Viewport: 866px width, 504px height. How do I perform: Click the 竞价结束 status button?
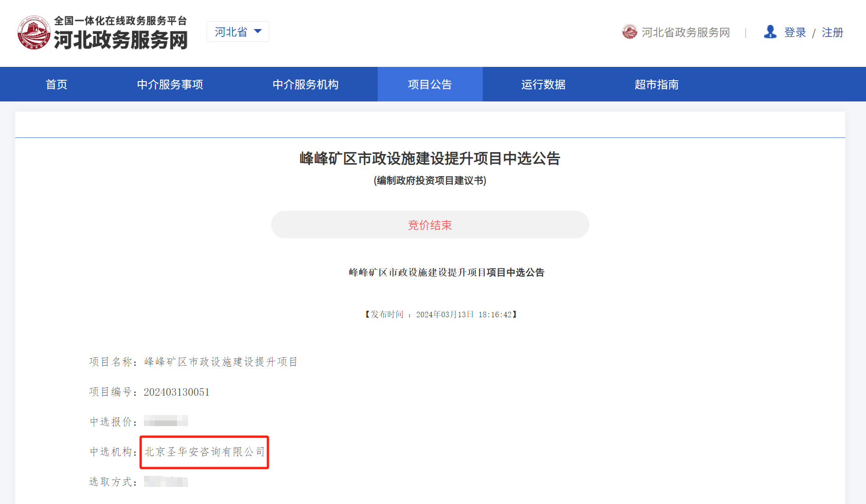point(430,225)
